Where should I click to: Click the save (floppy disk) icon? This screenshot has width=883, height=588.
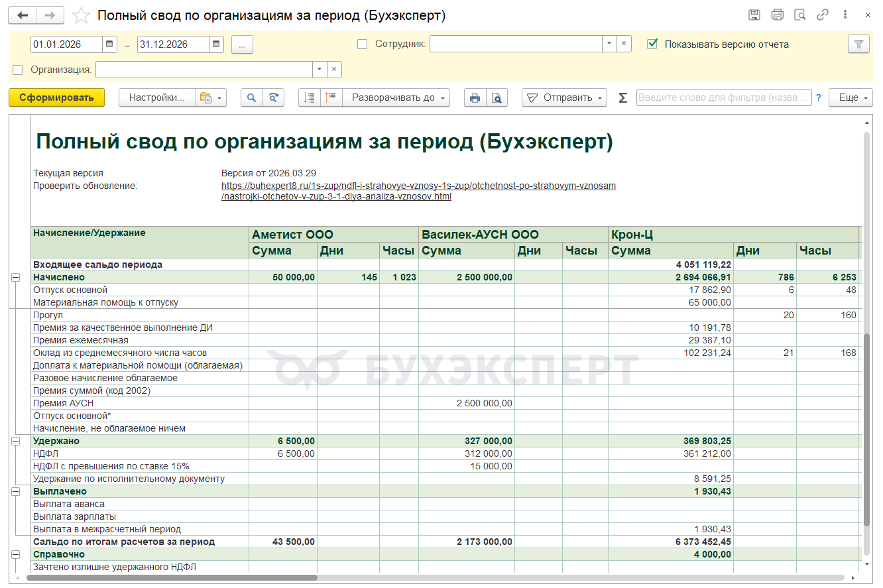point(754,15)
